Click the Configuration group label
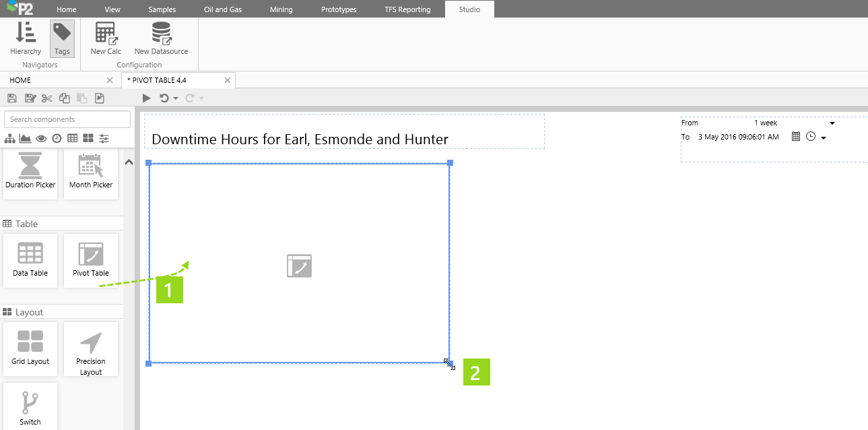Viewport: 868px width, 430px height. 139,65
